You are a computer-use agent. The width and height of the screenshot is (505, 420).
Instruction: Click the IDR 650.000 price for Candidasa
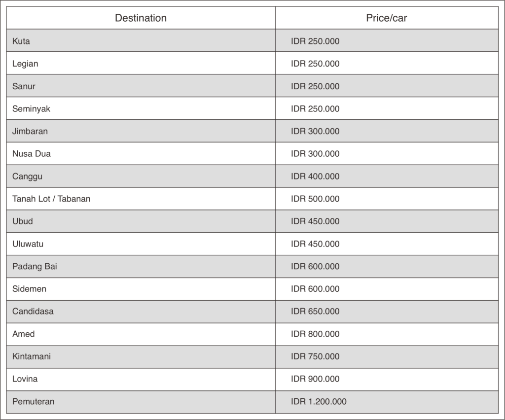point(315,312)
